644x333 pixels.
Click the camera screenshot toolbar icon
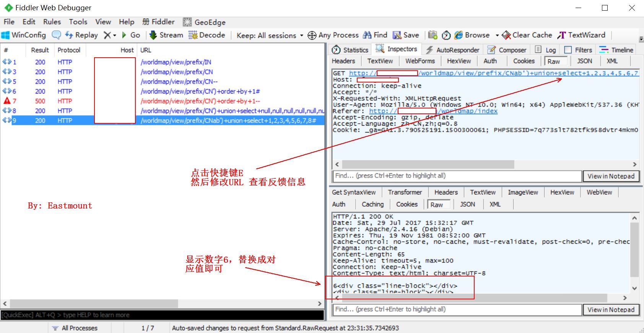point(433,35)
